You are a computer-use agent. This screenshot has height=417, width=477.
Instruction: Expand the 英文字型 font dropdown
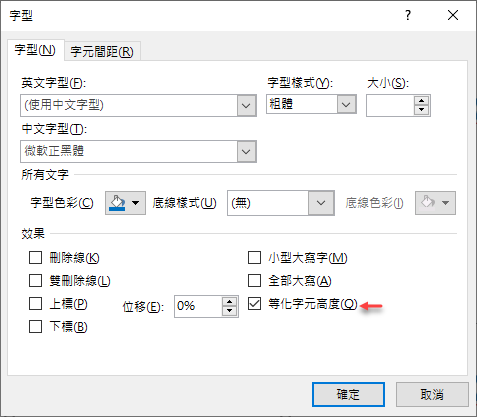click(x=246, y=106)
